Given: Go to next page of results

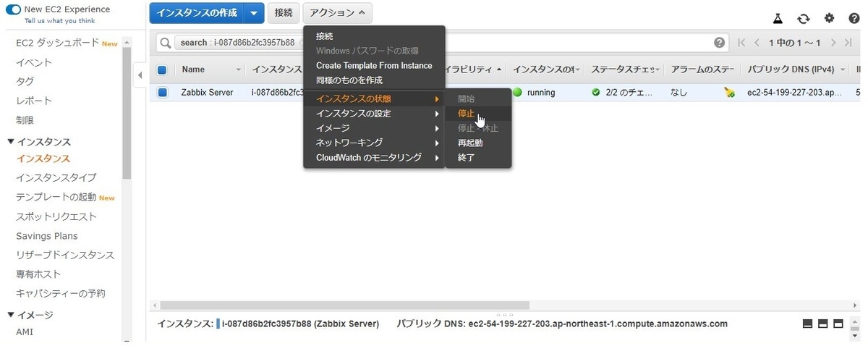Looking at the screenshot, I should click(x=833, y=43).
